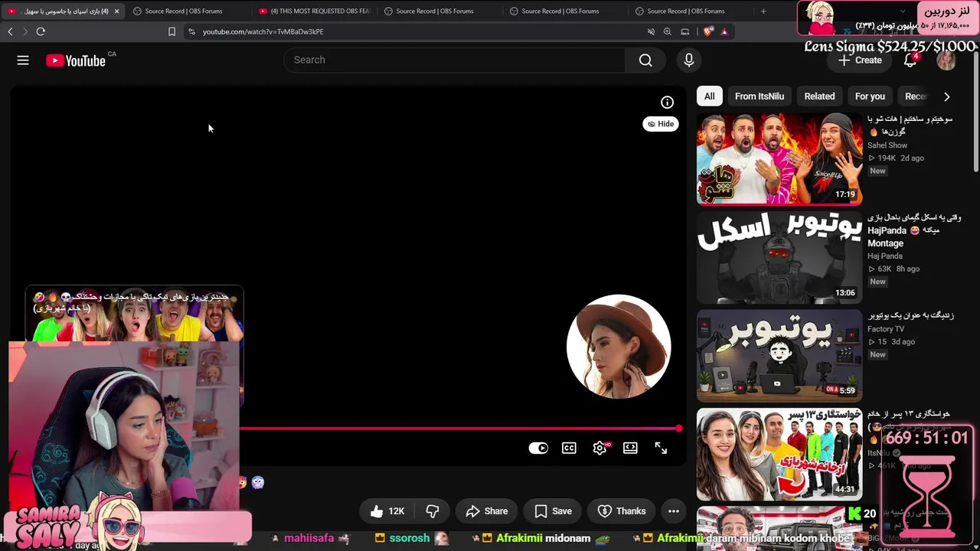Send a Thanks to the creator
Viewport: 980px width, 551px height.
(622, 511)
